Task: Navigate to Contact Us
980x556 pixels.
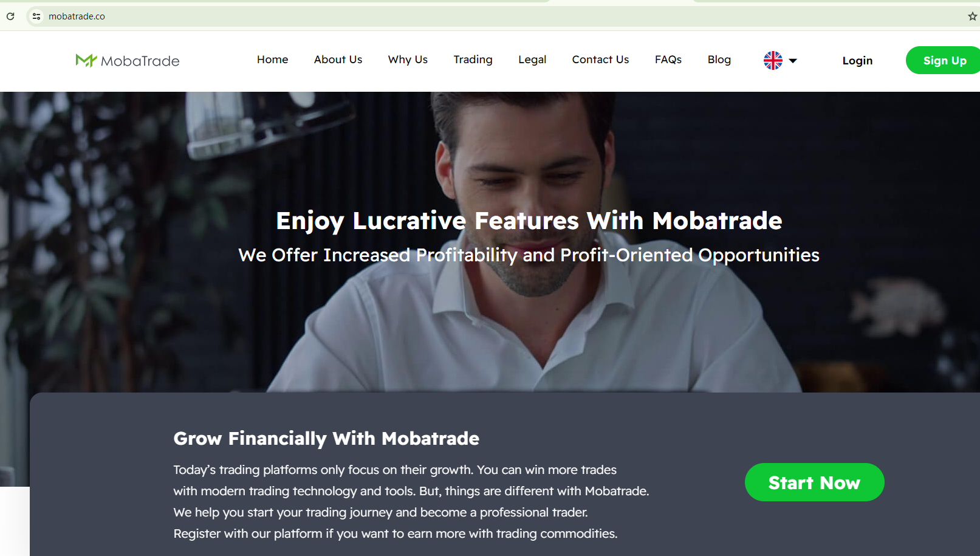Action: click(600, 60)
